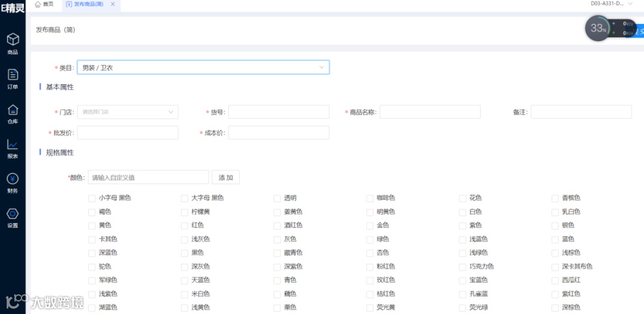Check the 浅蓝色 checkbox
Image resolution: width=644 pixels, height=314 pixels.
point(463,240)
